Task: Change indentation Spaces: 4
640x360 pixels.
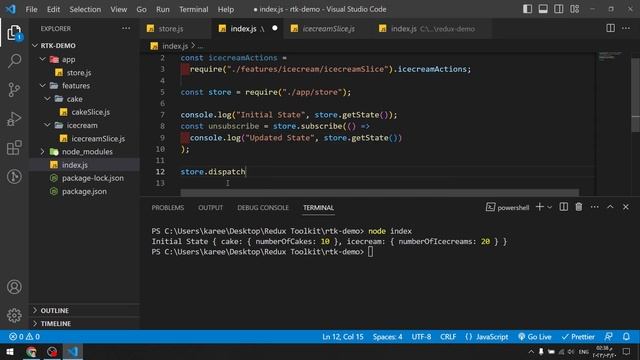Action: pyautogui.click(x=387, y=337)
